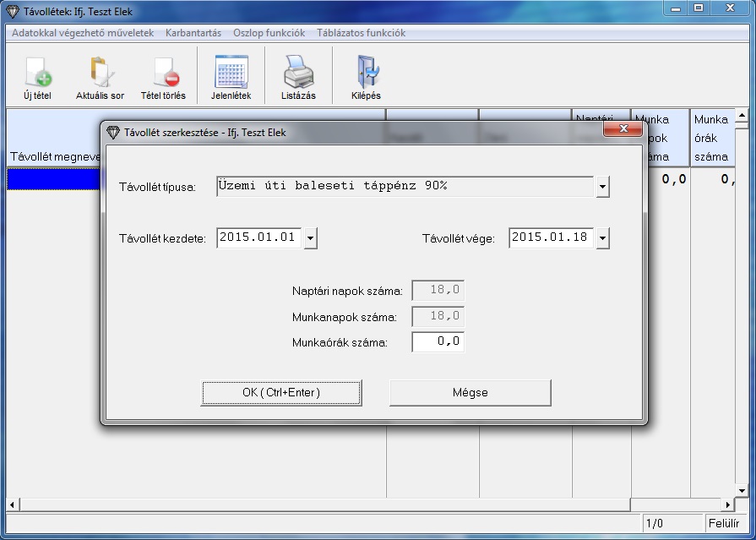The width and height of the screenshot is (756, 540).
Task: Open the Jelenlétek calendar icon
Action: point(231,73)
